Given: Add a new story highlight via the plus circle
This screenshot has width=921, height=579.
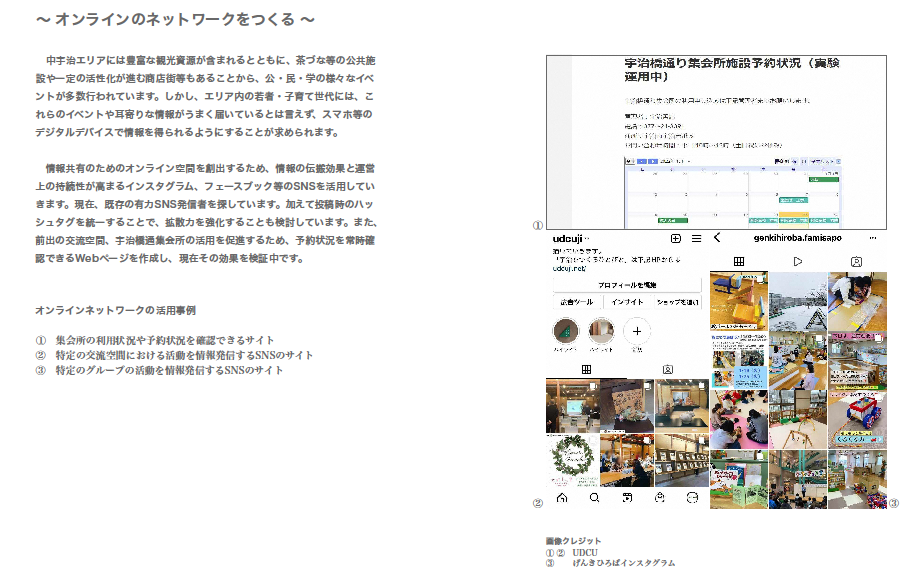Looking at the screenshot, I should 635,331.
